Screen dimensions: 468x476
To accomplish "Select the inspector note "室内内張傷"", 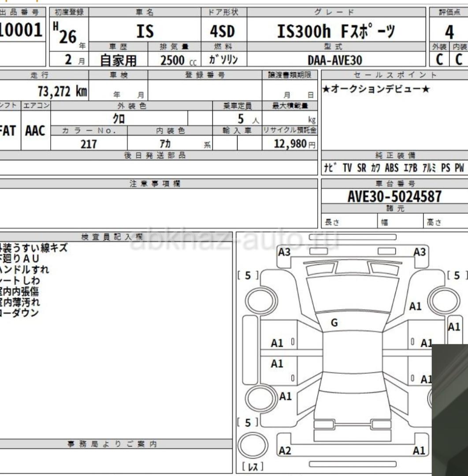I will coord(19,291).
